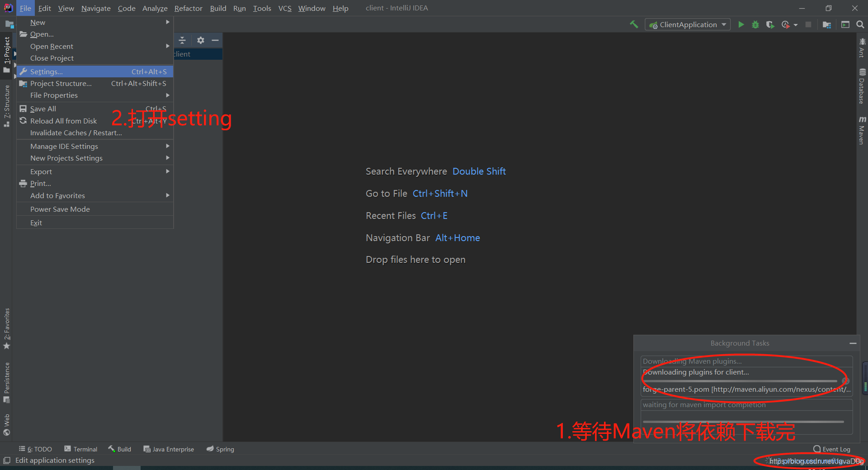Cancel the Downloading Maven plugins task

tap(845, 381)
